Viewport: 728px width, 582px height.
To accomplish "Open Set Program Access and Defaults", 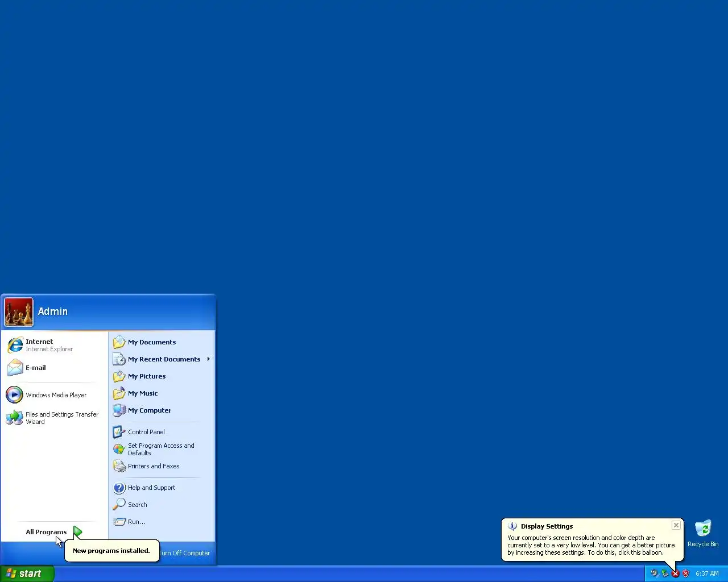I will tap(162, 449).
